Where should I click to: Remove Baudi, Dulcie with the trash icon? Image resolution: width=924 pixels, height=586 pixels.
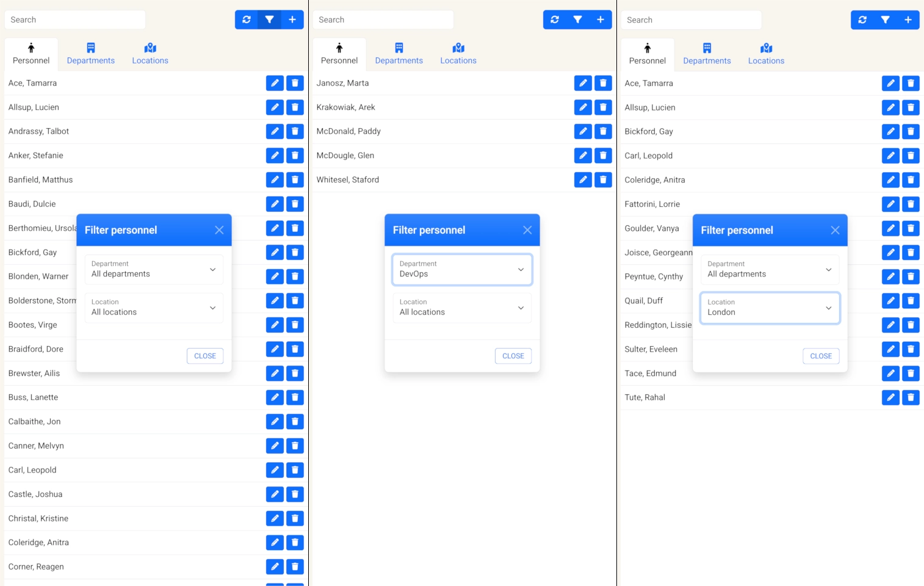tap(295, 204)
